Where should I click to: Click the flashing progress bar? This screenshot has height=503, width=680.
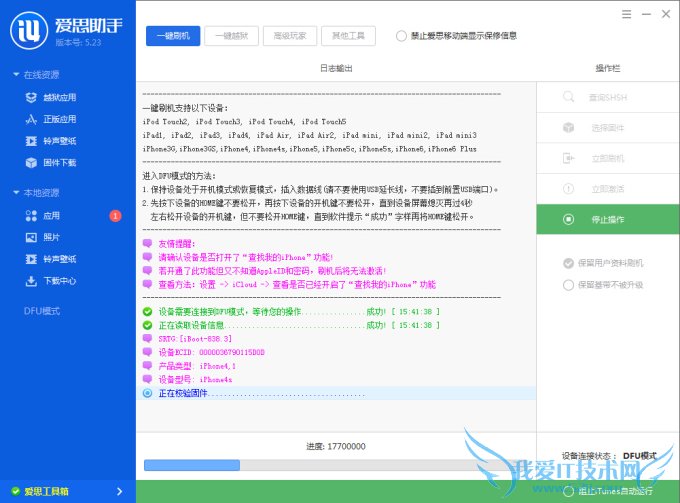(337, 465)
